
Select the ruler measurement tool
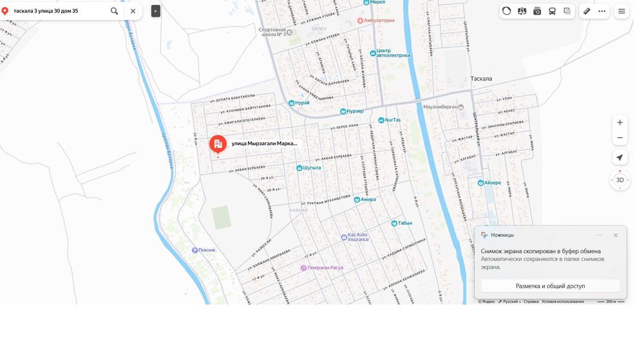587,11
